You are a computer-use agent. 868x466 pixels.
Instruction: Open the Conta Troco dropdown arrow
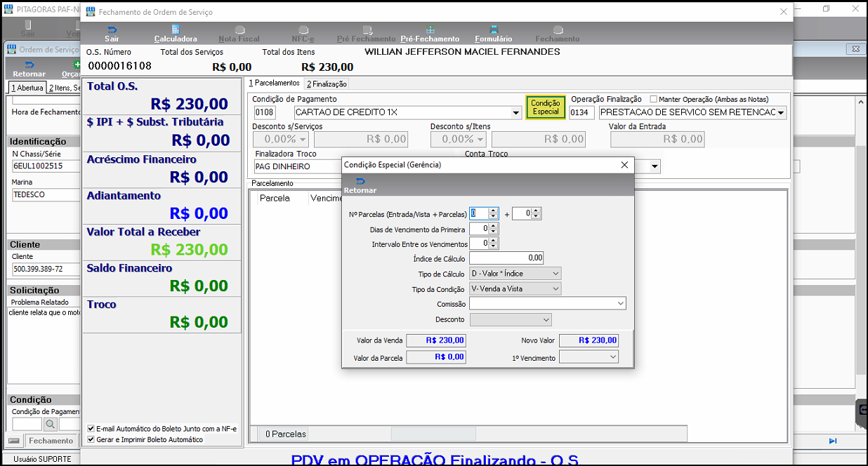[655, 166]
